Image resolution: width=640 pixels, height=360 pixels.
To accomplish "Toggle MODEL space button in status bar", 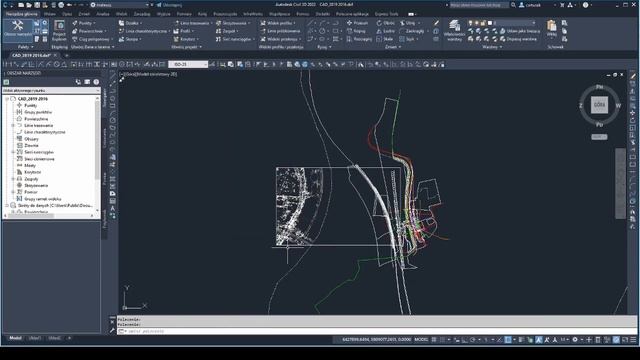I will [x=421, y=340].
